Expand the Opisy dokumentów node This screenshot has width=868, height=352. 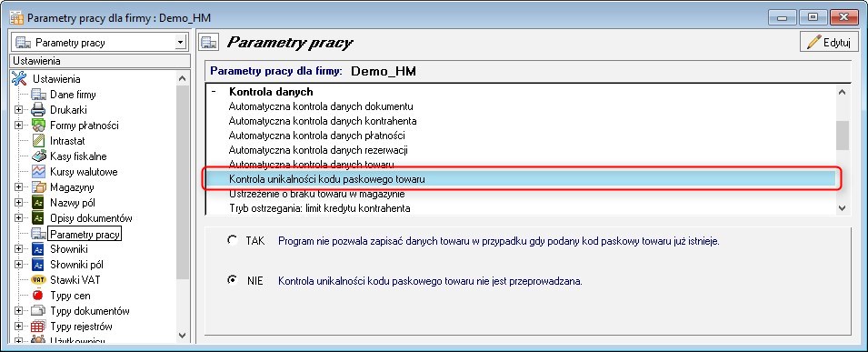tap(19, 218)
